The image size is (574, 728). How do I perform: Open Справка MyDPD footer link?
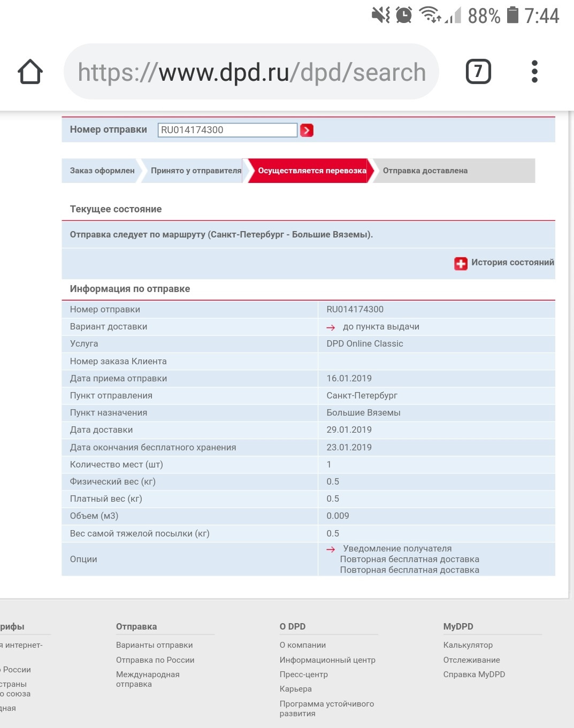pyautogui.click(x=474, y=675)
